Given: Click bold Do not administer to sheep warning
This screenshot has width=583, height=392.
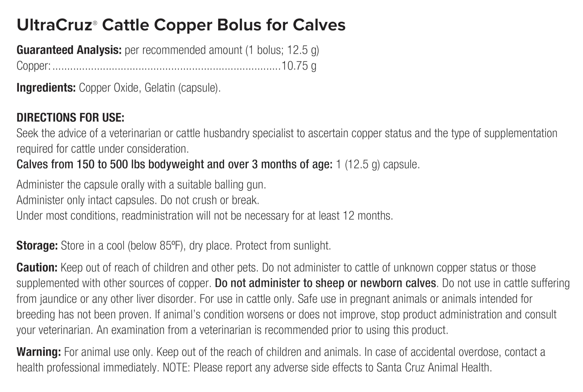Looking at the screenshot, I should click(325, 283).
